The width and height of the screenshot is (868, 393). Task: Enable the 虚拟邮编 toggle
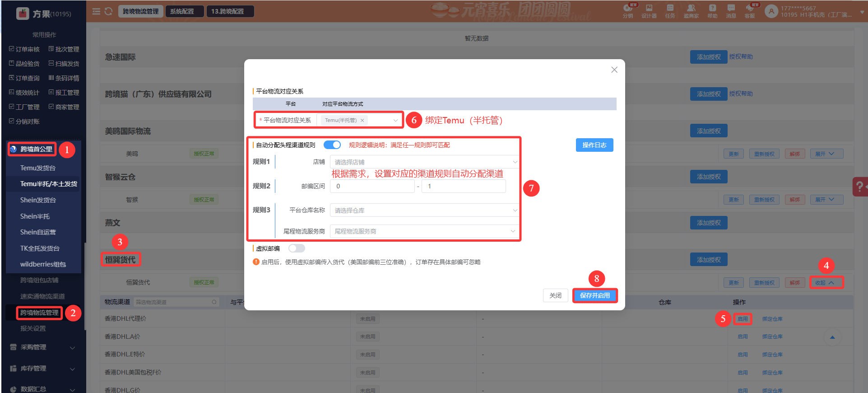coord(297,248)
